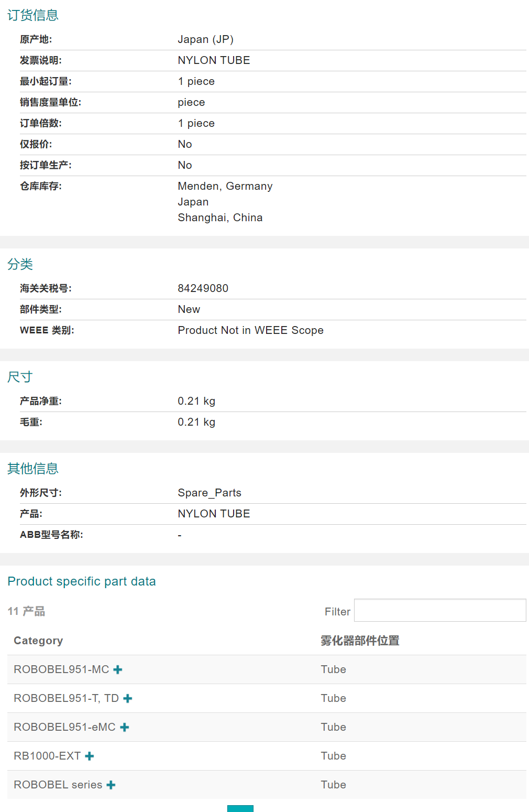This screenshot has width=529, height=812.
Task: Click into the Filter text box
Action: [x=440, y=611]
